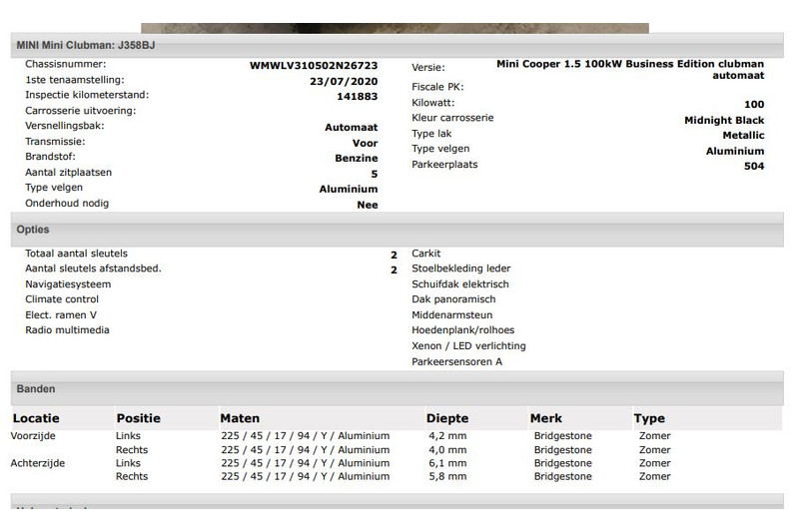This screenshot has width=799, height=532.
Task: Click the Midnight Black body colour value
Action: [x=724, y=121]
